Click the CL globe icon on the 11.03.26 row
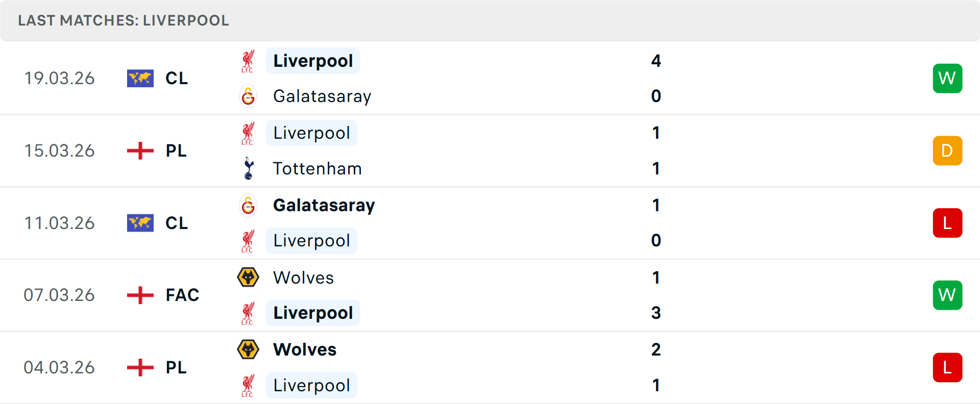This screenshot has width=980, height=404. (x=140, y=223)
